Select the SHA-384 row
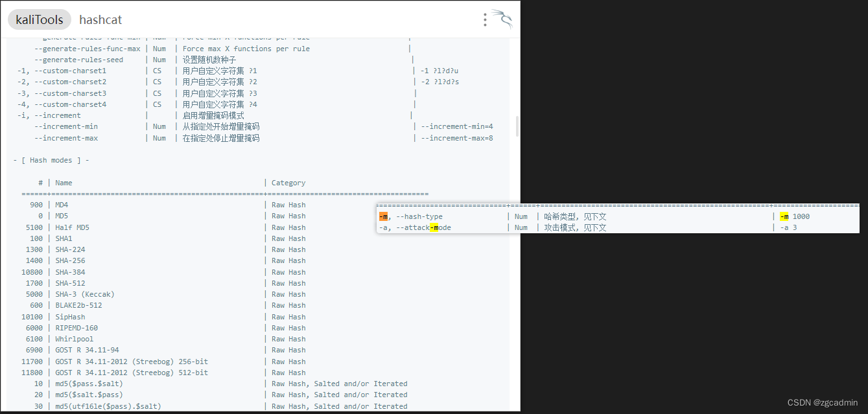Screen dimensions: 868x414 (163, 272)
